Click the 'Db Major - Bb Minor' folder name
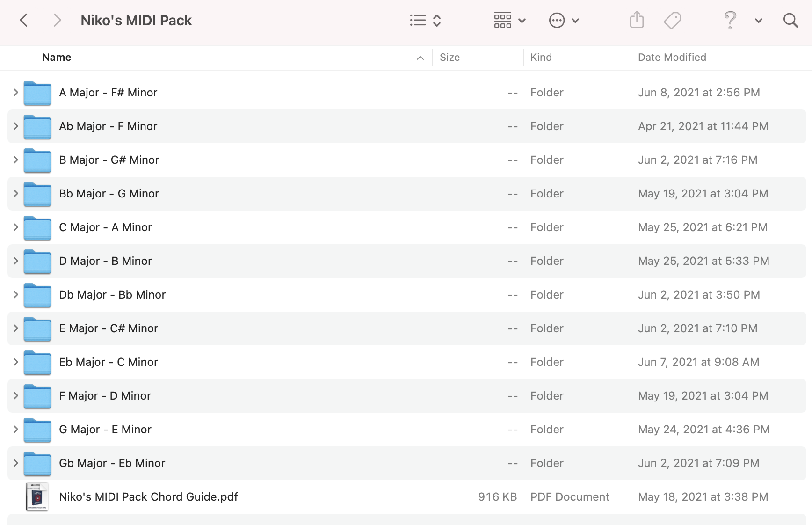 (112, 295)
